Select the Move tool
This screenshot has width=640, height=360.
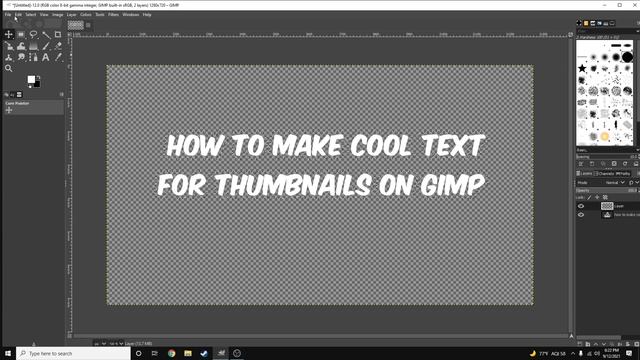[9, 35]
